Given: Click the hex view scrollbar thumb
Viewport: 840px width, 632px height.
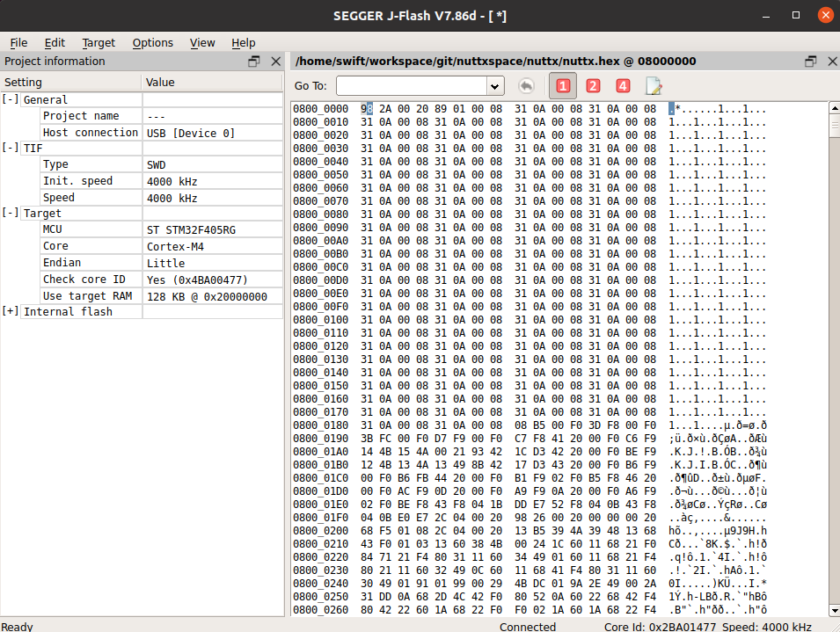Looking at the screenshot, I should point(835,127).
